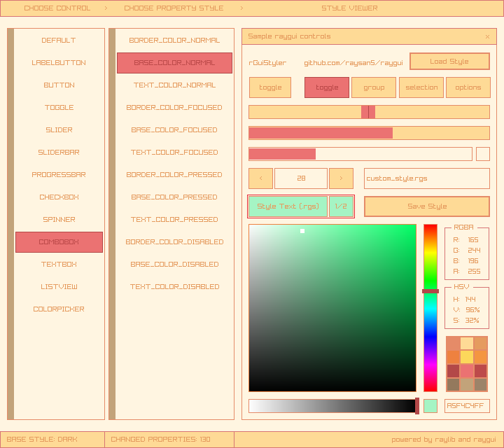
Task: Choose the 'selection' toggle option
Action: click(x=421, y=87)
